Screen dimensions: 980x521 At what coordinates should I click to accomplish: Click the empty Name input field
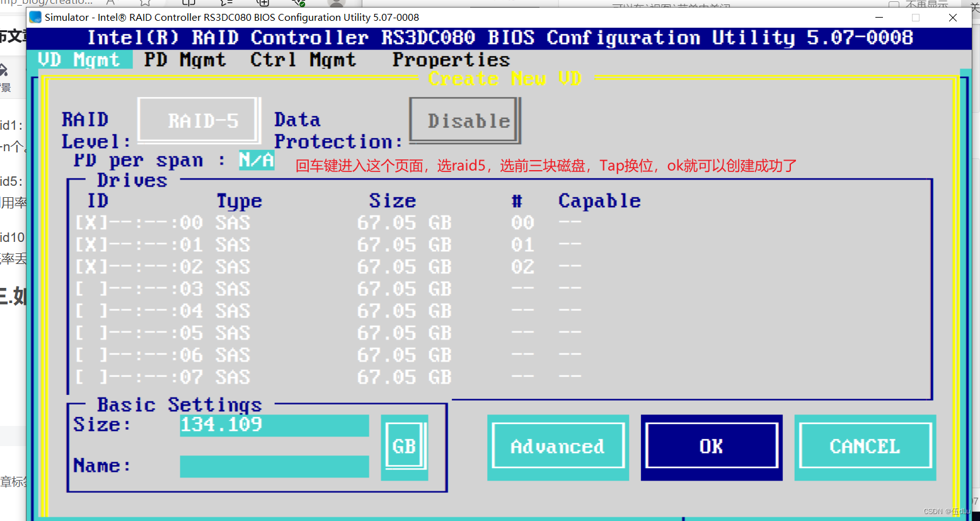274,466
